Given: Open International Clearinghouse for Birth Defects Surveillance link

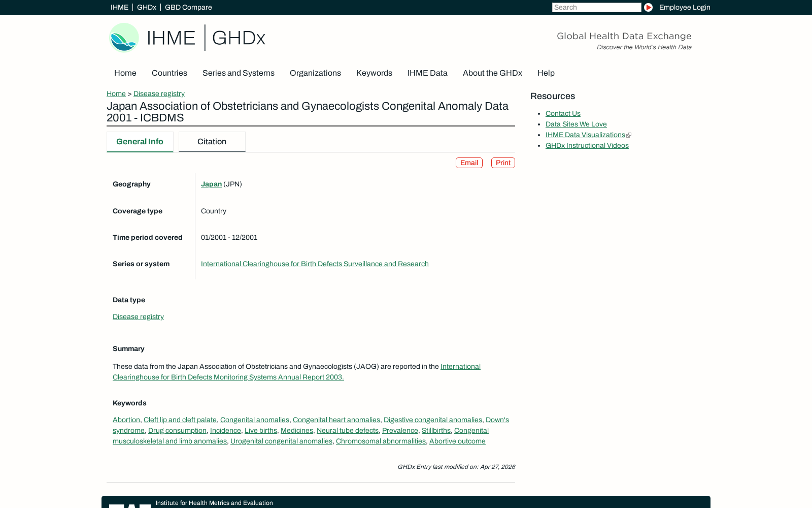Looking at the screenshot, I should click(x=315, y=264).
